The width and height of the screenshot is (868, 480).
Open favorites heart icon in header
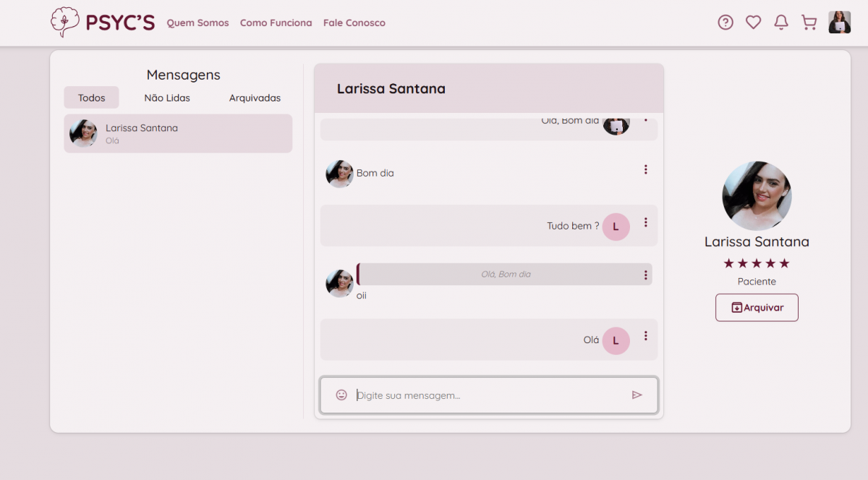[753, 22]
